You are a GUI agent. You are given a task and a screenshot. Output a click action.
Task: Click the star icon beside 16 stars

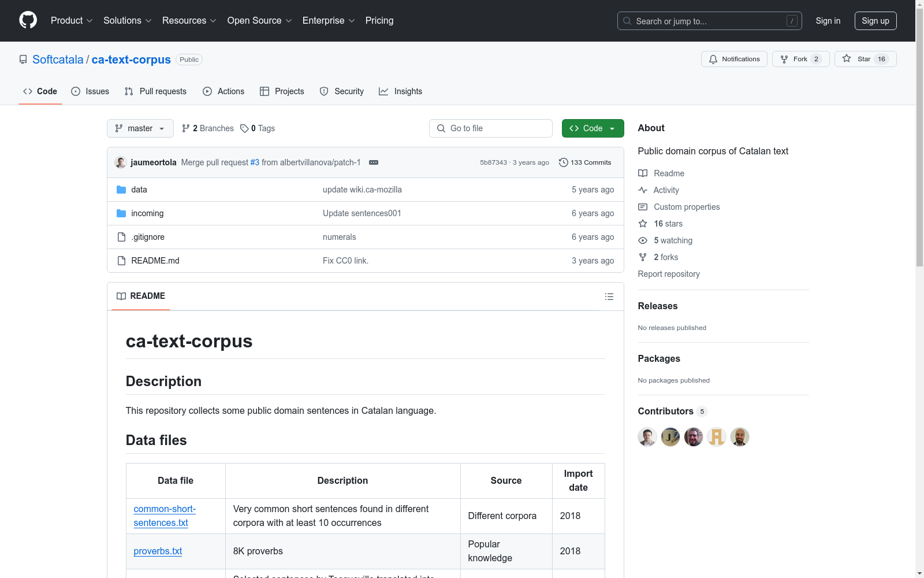pyautogui.click(x=643, y=224)
